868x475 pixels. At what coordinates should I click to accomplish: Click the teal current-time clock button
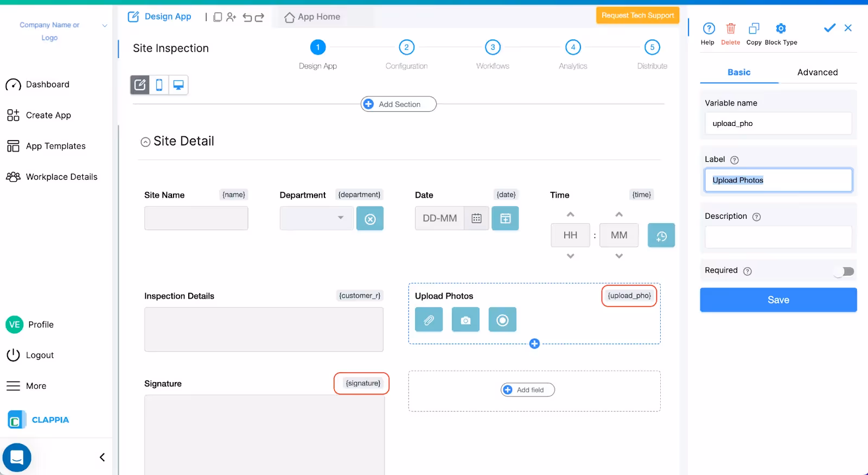click(x=661, y=236)
